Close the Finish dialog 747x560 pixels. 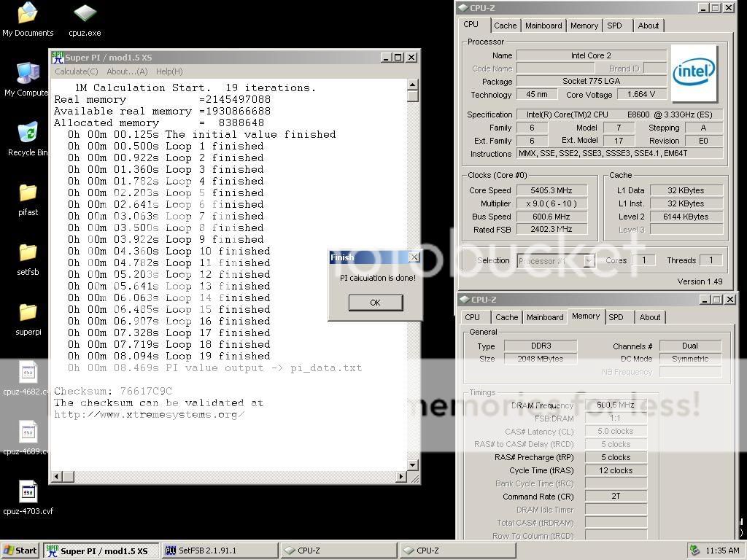click(414, 257)
